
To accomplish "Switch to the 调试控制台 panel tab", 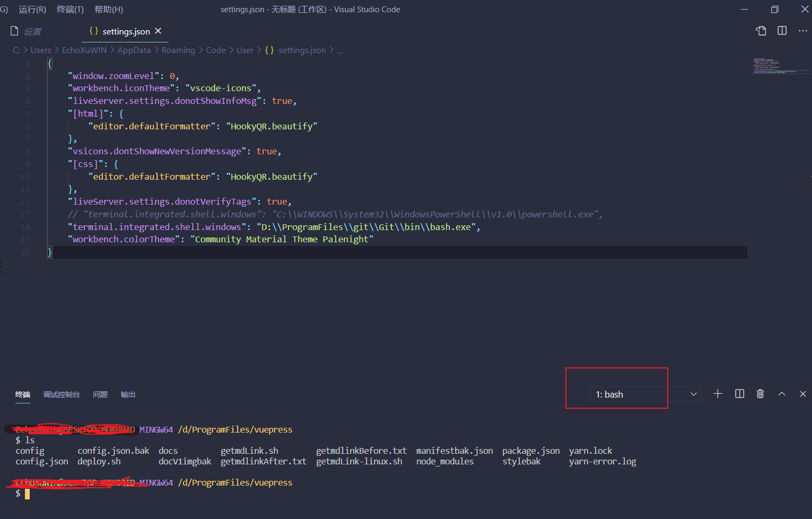I will click(62, 394).
